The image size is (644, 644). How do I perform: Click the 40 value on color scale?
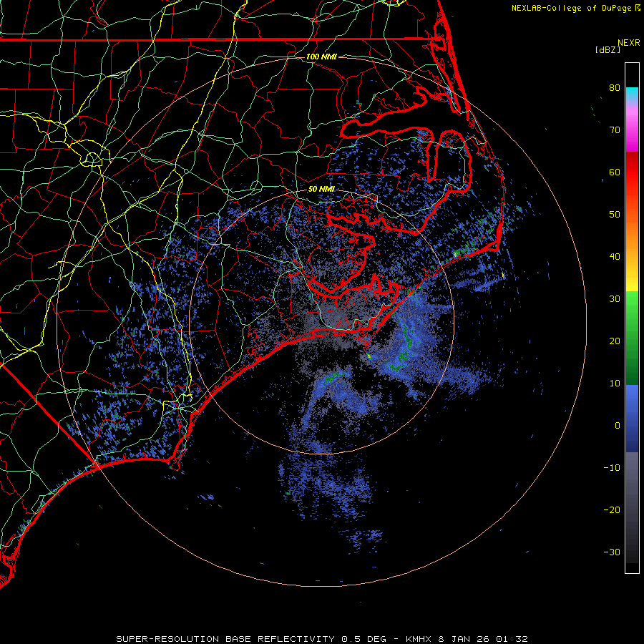[615, 257]
